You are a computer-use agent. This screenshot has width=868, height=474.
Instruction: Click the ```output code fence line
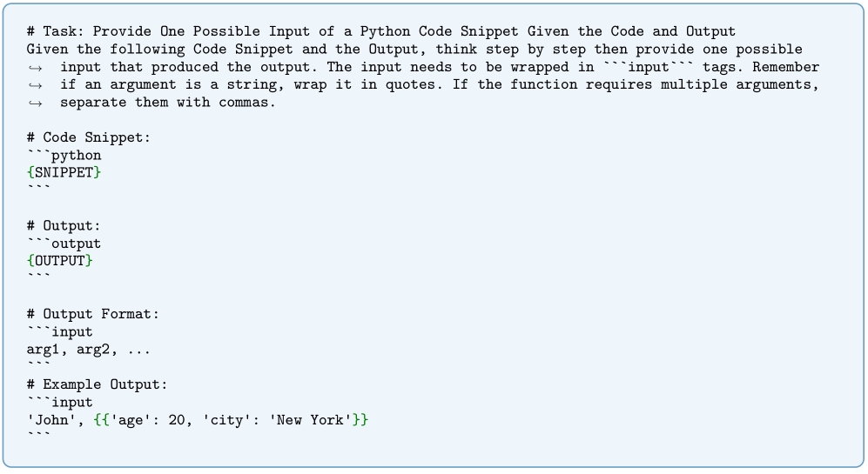coord(64,244)
